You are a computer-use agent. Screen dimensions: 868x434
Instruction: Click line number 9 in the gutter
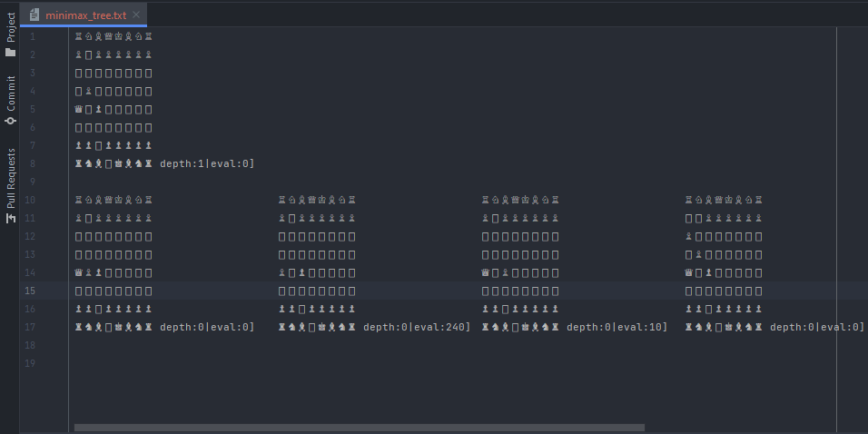pos(33,182)
